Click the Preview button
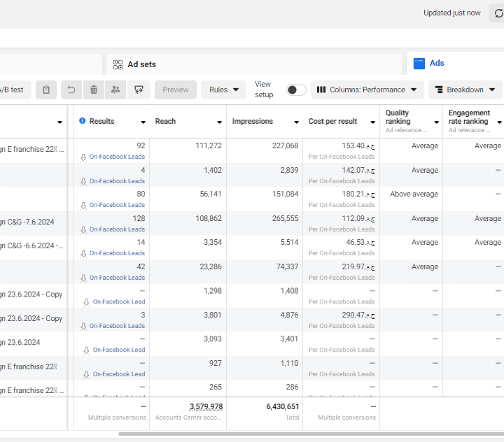The image size is (504, 442). pyautogui.click(x=176, y=90)
